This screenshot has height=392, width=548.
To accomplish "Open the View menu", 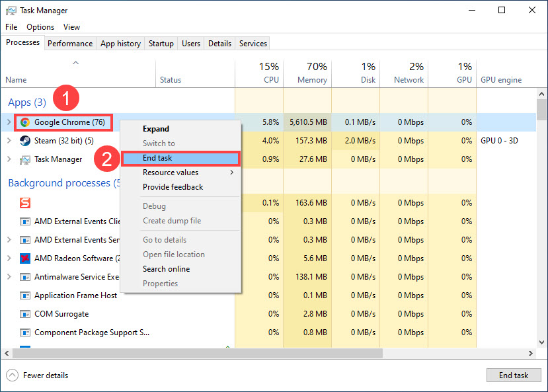I will click(x=71, y=26).
